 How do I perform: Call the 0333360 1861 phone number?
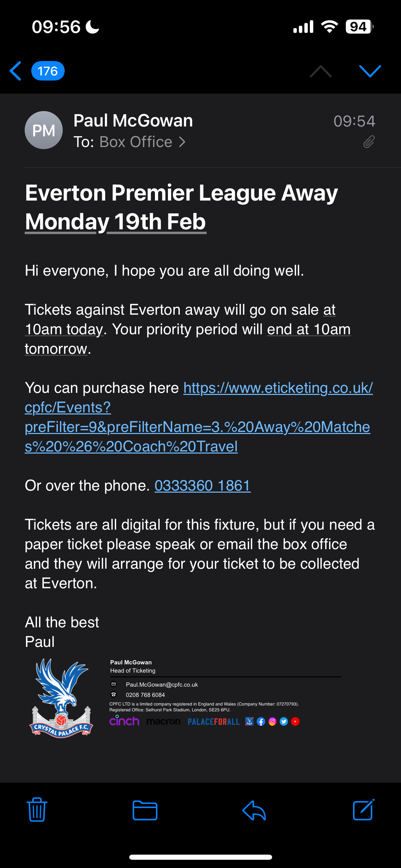202,486
